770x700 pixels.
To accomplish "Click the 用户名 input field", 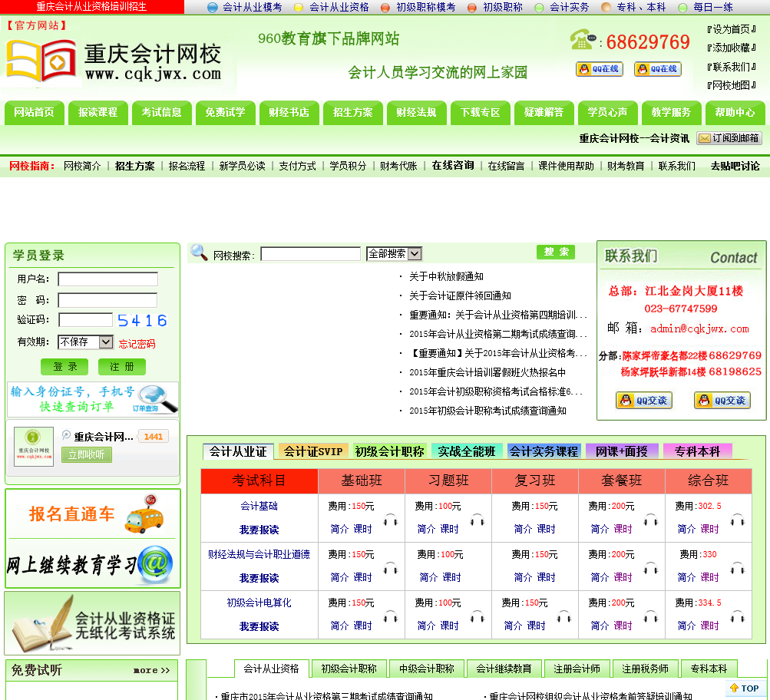I will point(108,279).
